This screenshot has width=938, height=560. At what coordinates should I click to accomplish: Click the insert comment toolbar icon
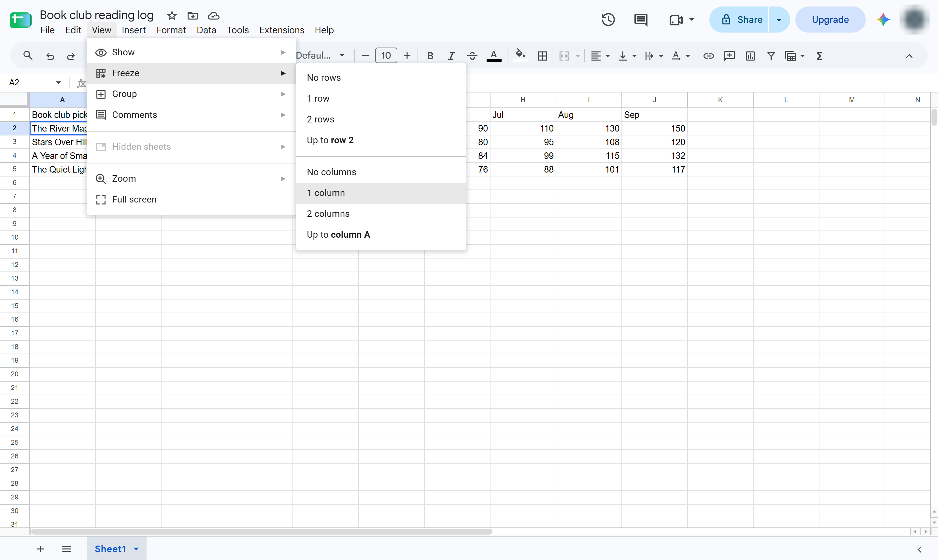pos(729,56)
